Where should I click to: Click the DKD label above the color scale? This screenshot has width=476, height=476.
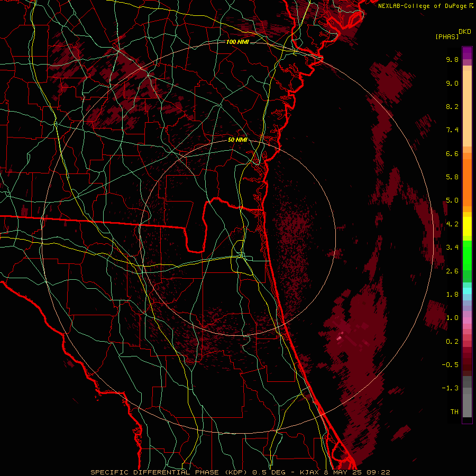tap(465, 32)
